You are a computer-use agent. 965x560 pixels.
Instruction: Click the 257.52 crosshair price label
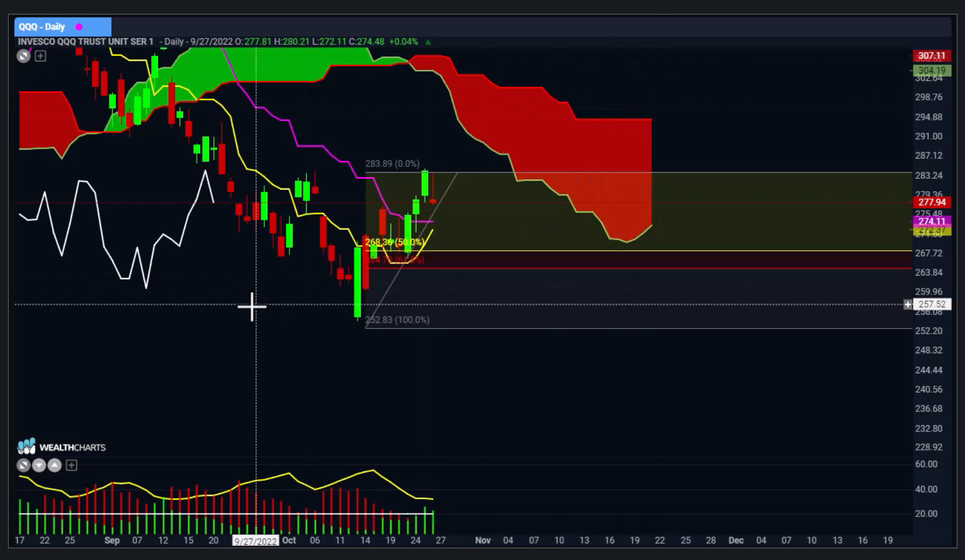[932, 304]
